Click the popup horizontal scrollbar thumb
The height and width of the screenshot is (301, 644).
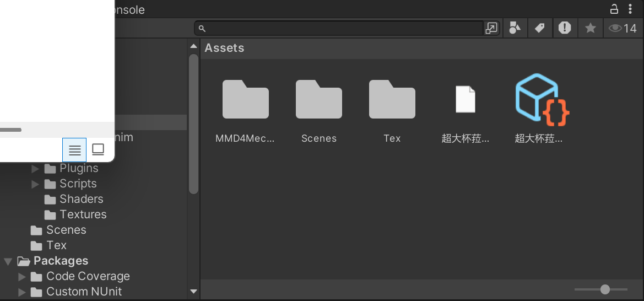point(10,130)
